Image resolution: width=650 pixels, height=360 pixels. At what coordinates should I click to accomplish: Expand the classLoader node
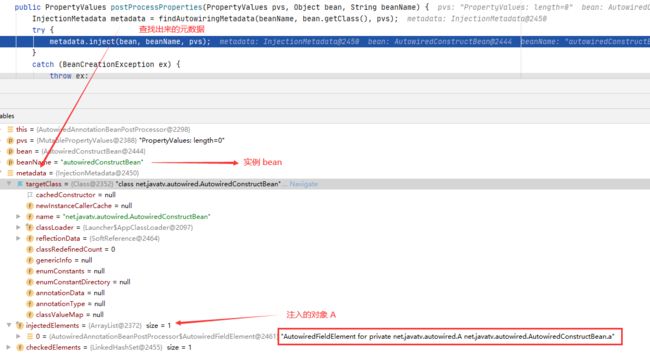(x=18, y=227)
